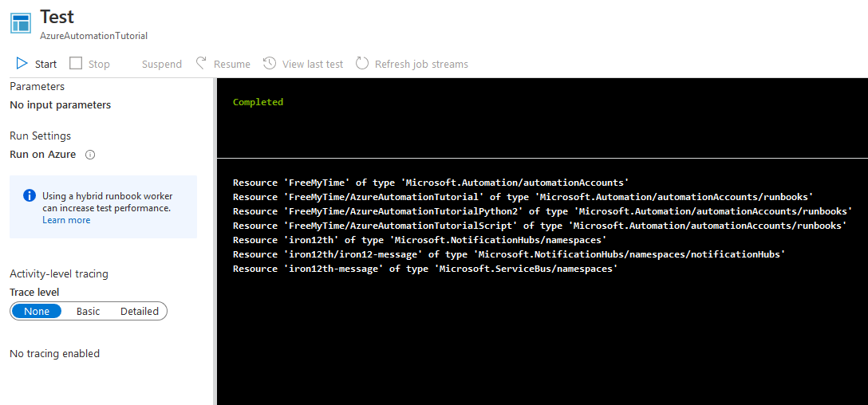Image resolution: width=868 pixels, height=405 pixels.
Task: Click the Run on Azure label
Action: tap(42, 155)
